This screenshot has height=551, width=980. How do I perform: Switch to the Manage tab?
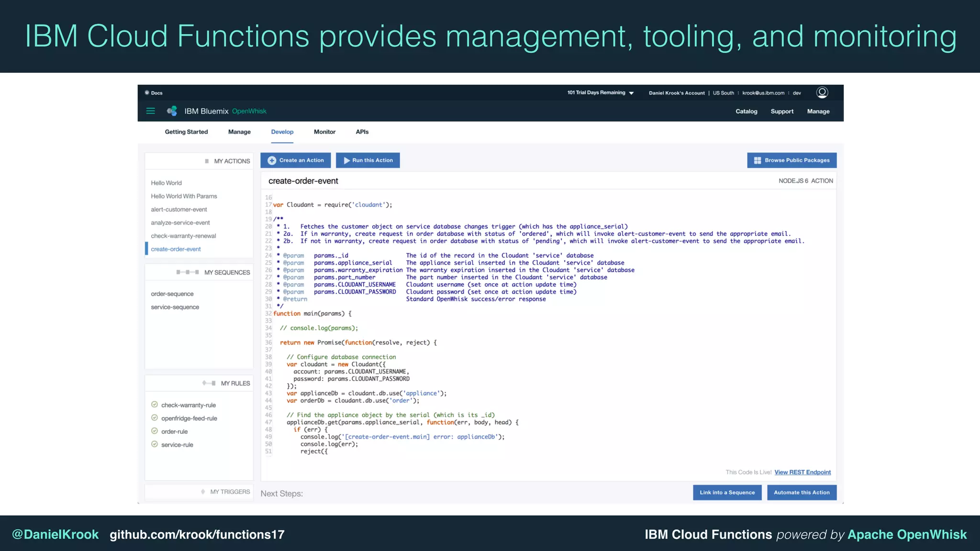(x=239, y=132)
